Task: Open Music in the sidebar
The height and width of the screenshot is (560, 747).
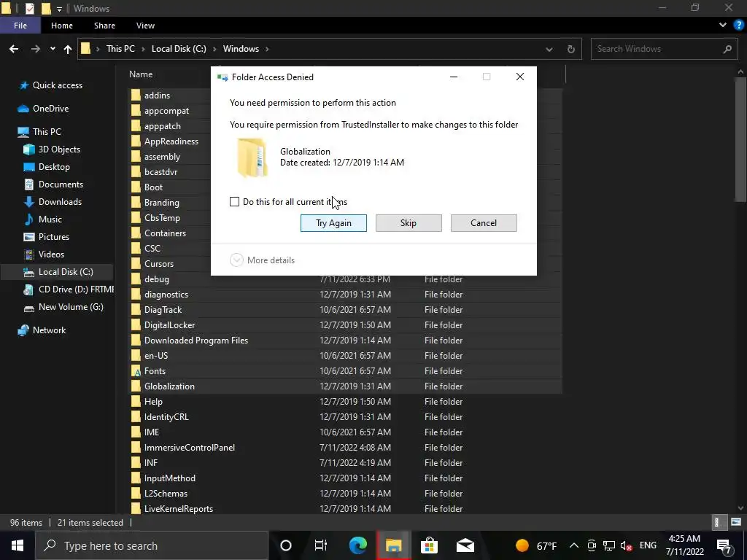Action: tap(43, 219)
